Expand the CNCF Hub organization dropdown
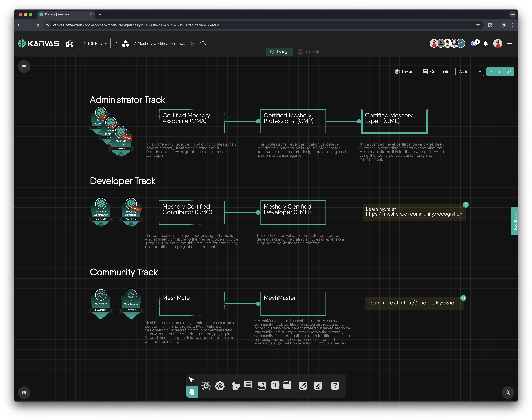This screenshot has height=420, width=532. pyautogui.click(x=95, y=43)
